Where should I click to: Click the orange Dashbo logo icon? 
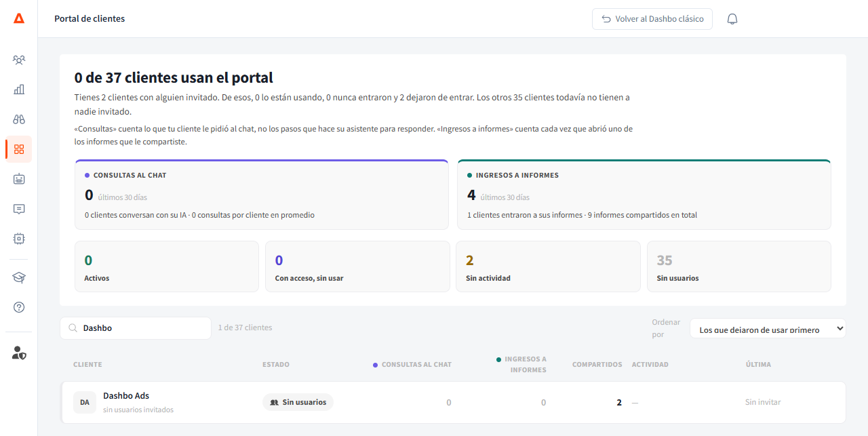pos(19,18)
